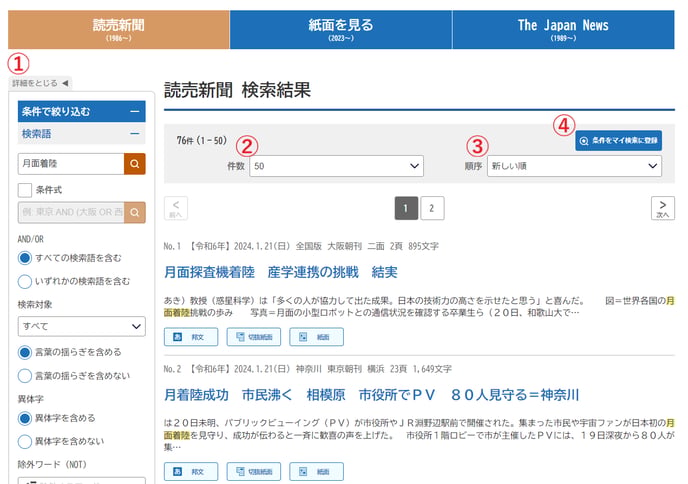688x484 pixels.
Task: Go to next page with 次へ arrow
Action: (x=663, y=208)
